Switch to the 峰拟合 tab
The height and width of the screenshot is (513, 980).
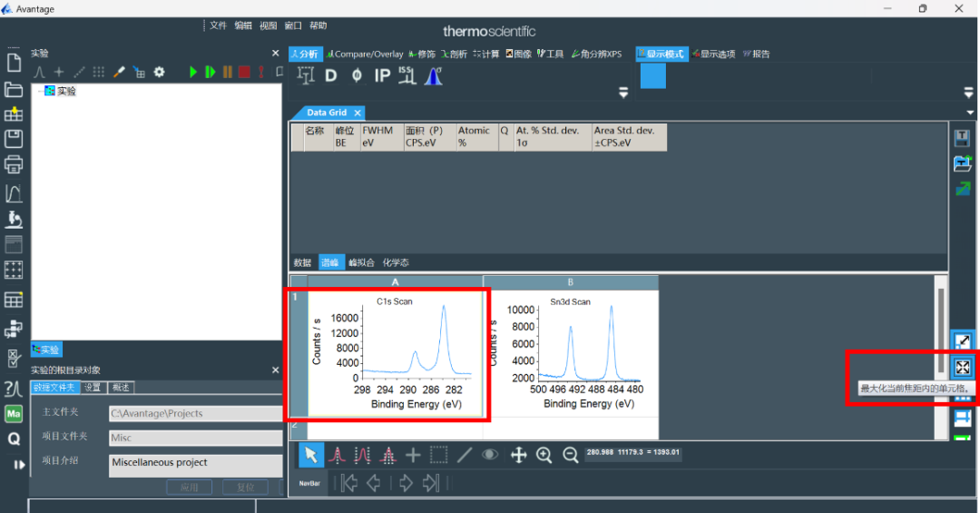click(361, 262)
